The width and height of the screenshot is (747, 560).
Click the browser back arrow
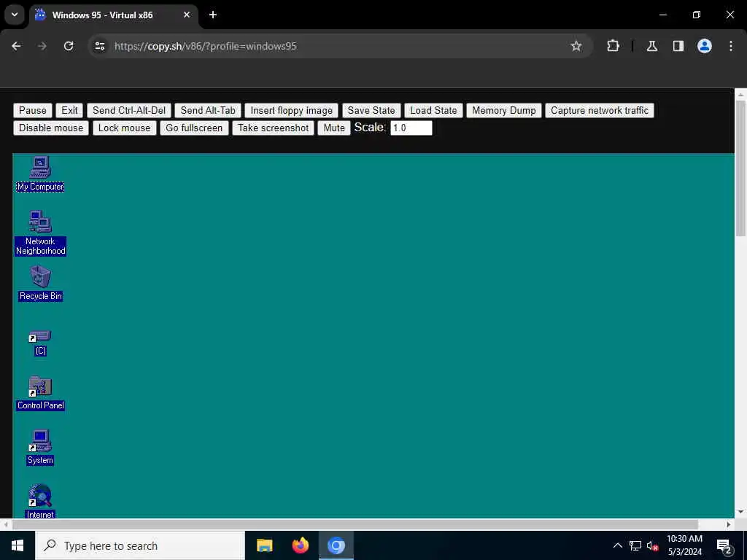[16, 46]
